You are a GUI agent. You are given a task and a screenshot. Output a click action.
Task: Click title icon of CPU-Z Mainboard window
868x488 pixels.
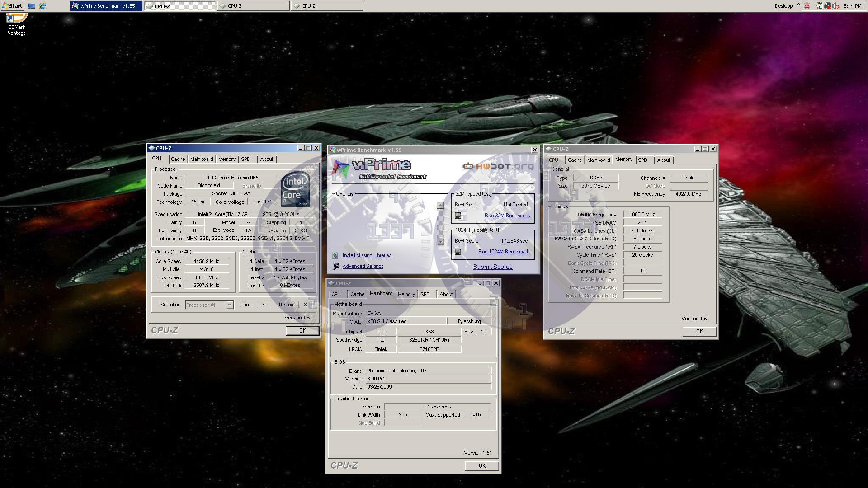[x=331, y=283]
